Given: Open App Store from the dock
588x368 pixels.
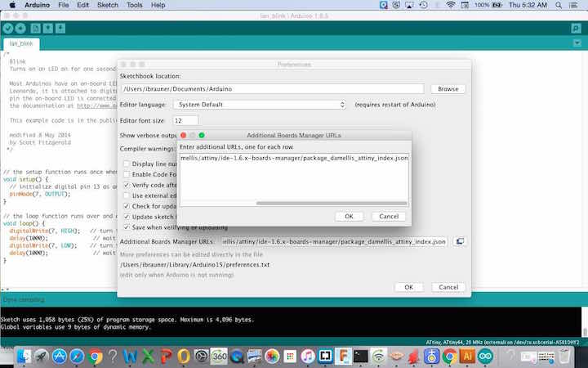Looking at the screenshot, I should 60,356.
